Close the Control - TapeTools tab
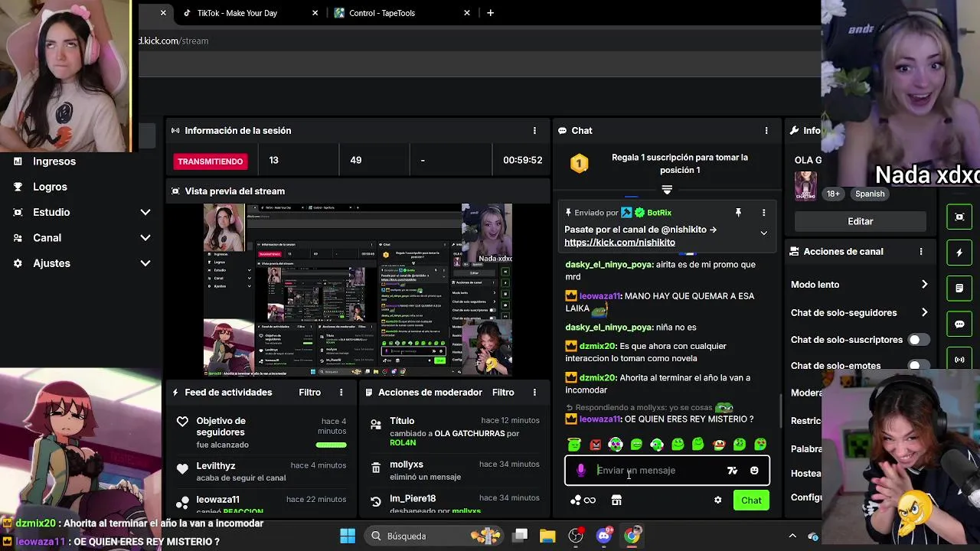980x551 pixels. click(x=467, y=13)
